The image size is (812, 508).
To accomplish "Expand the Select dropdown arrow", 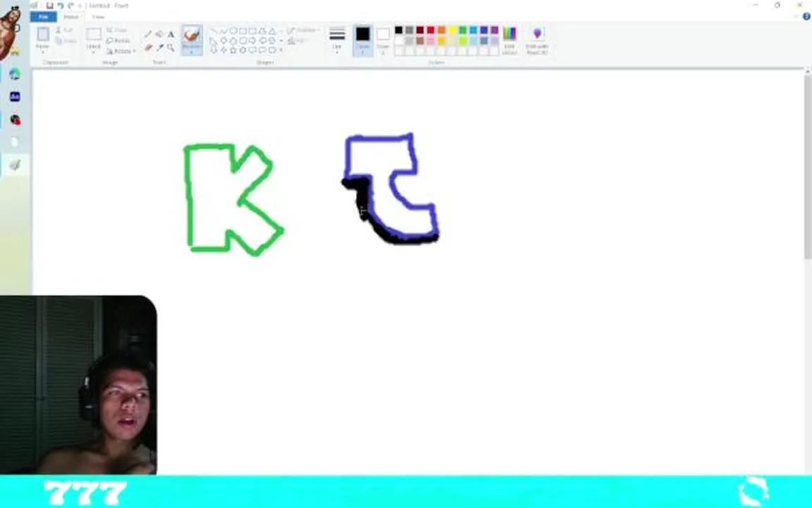I will point(93,52).
